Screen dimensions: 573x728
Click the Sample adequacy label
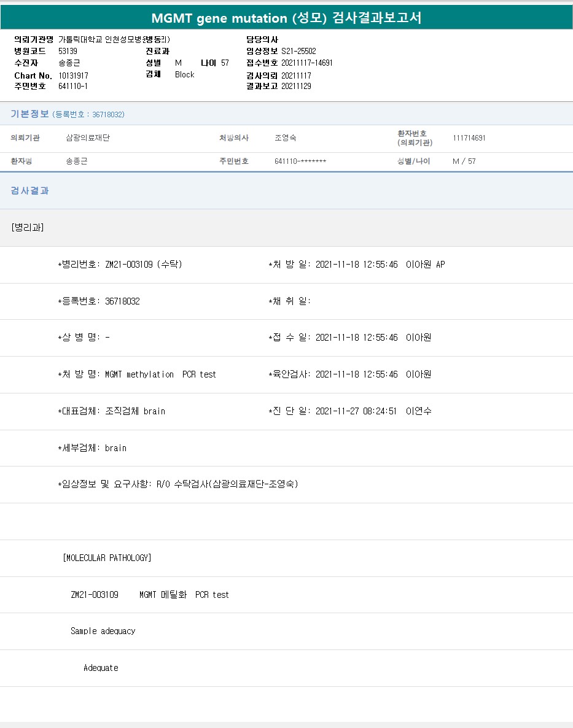(x=103, y=631)
